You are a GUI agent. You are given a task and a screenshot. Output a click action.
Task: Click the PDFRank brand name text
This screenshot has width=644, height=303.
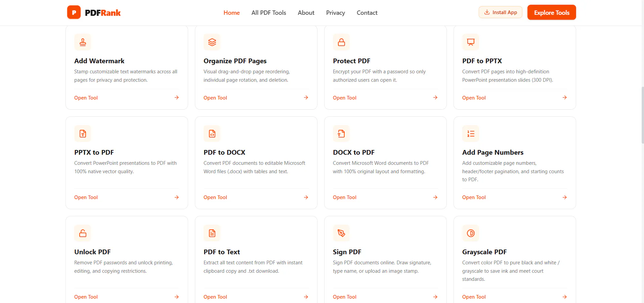click(103, 13)
